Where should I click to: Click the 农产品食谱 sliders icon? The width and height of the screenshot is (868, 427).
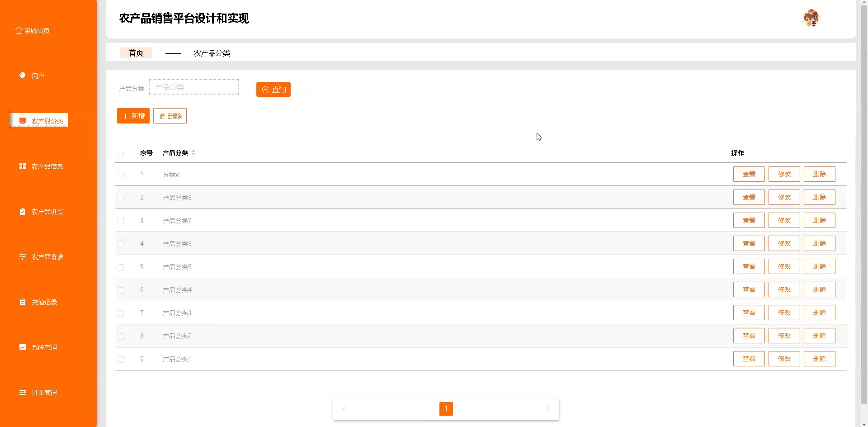(22, 257)
